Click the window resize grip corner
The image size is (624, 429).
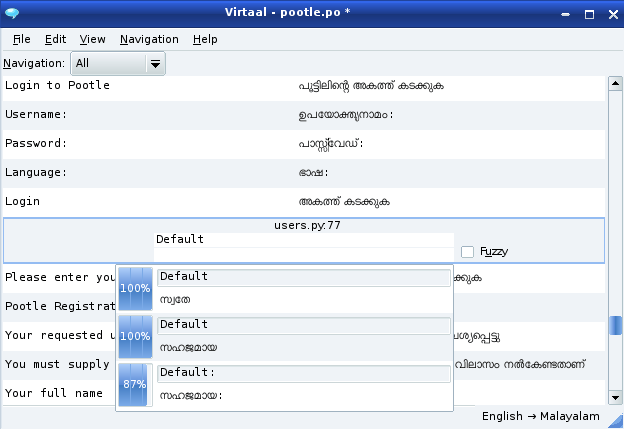pyautogui.click(x=616, y=421)
